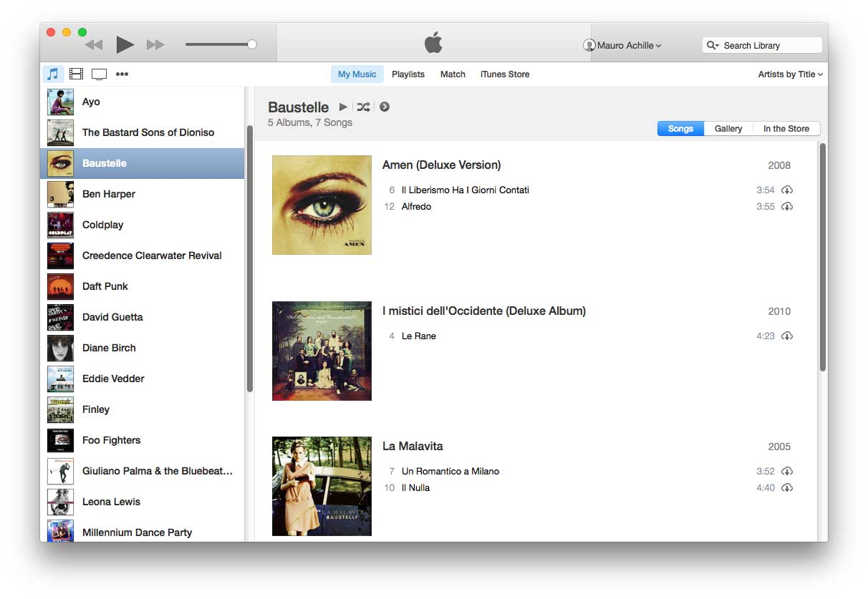Open the Music library icon
Image resolution: width=868 pixels, height=599 pixels.
tap(52, 74)
